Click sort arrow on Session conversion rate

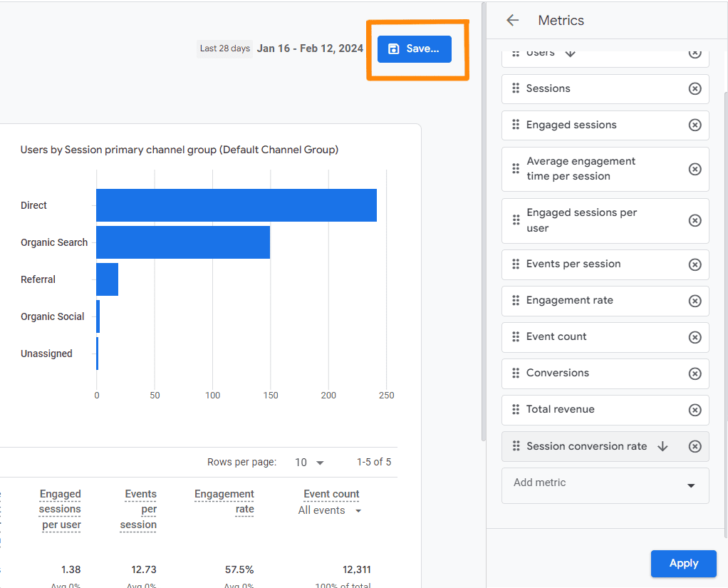coord(662,446)
